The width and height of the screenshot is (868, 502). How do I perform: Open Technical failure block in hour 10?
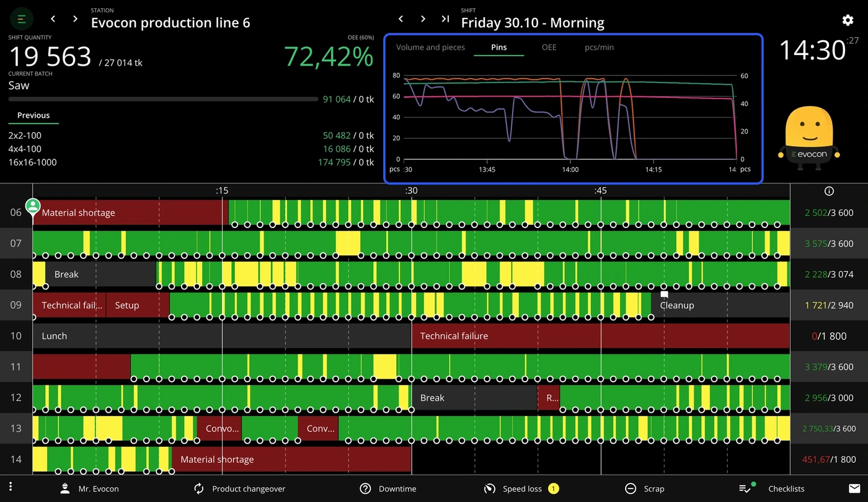coord(601,336)
